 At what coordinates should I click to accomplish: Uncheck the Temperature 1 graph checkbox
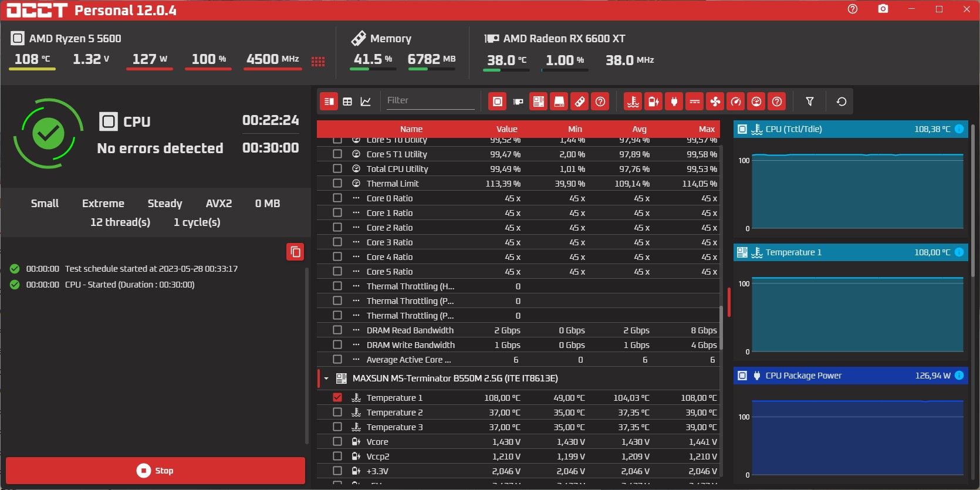click(x=337, y=397)
